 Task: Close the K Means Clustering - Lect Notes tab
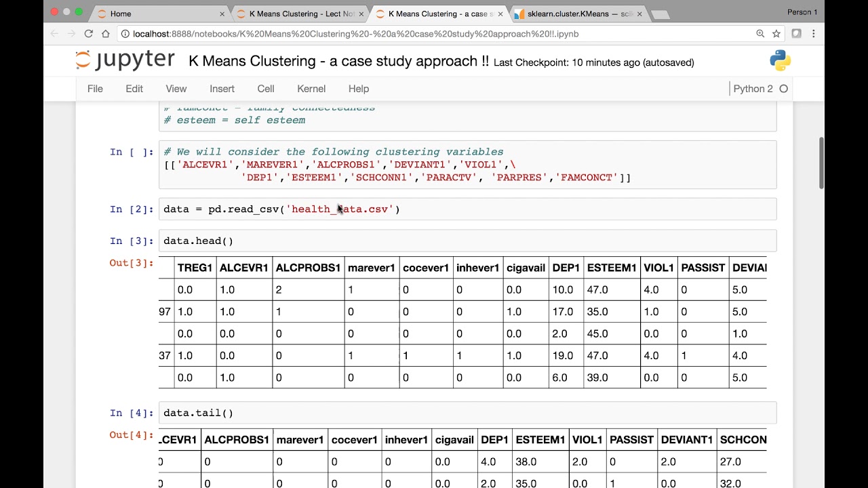[361, 14]
